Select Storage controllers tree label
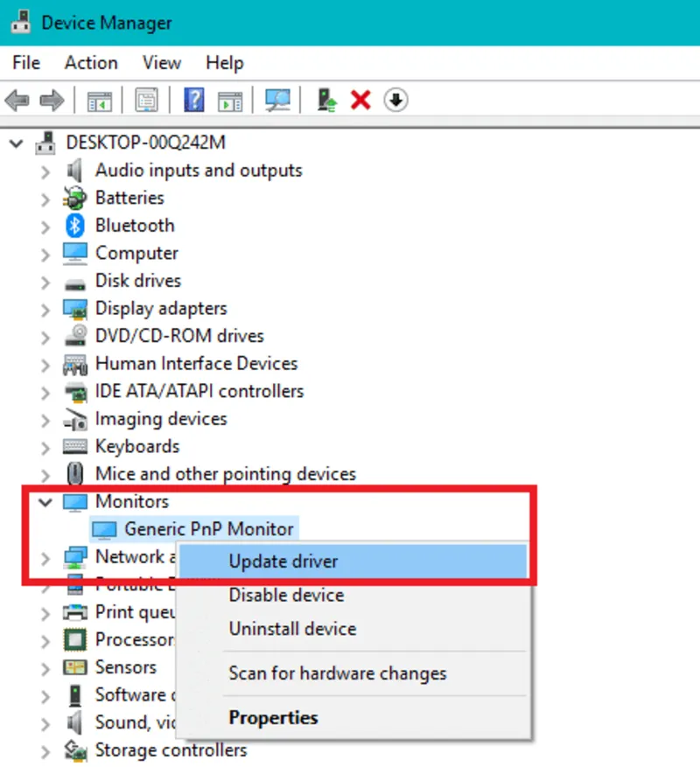The image size is (700, 767). tap(171, 750)
